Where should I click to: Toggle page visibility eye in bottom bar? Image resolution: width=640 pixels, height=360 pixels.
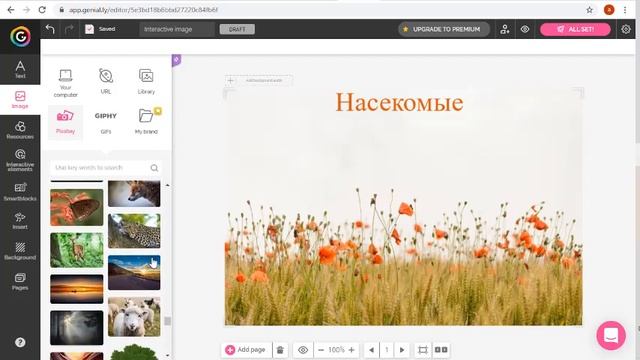[303, 350]
